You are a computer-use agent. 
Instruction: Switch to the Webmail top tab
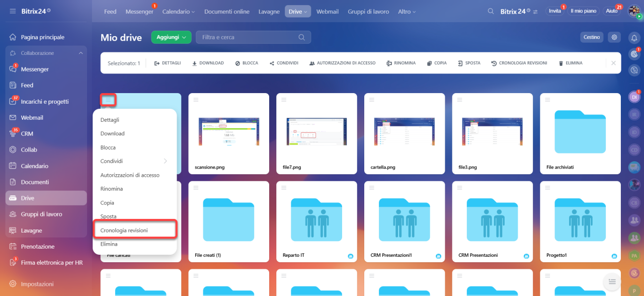328,12
